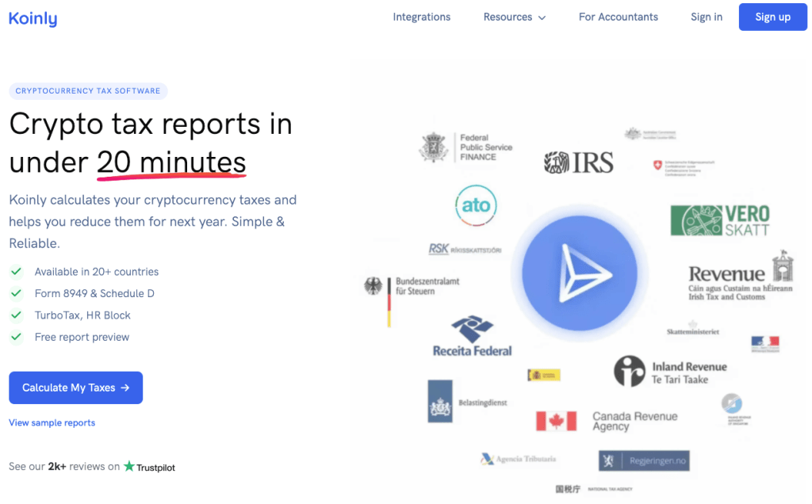Viewport: 812px width, 504px height.
Task: Open the For Accountants page
Action: [618, 17]
